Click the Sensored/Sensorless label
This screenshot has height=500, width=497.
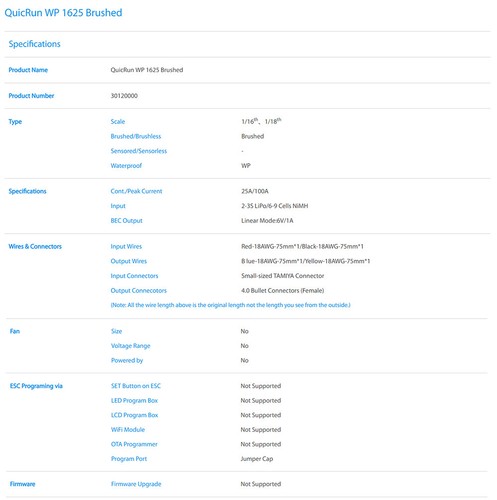[139, 151]
